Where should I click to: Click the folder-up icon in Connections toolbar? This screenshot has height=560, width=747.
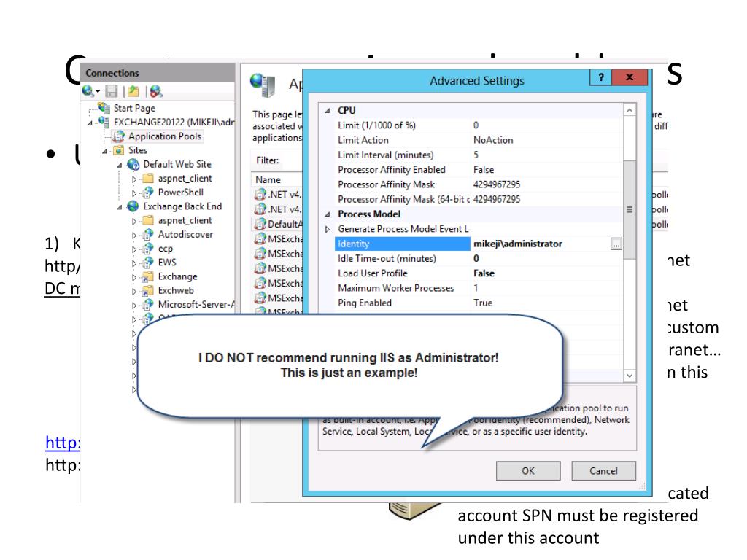coord(133,91)
